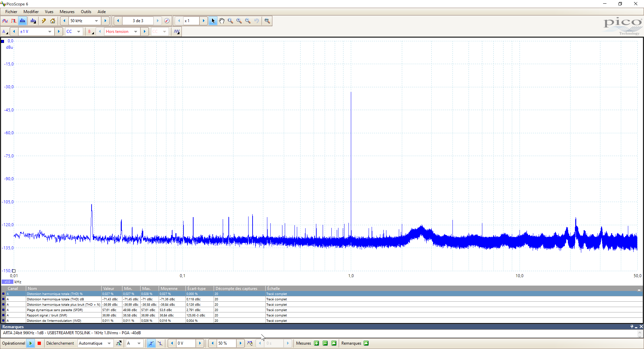Image resolution: width=644 pixels, height=349 pixels.
Task: Open the ±1 V input range dropdown
Action: (x=50, y=32)
